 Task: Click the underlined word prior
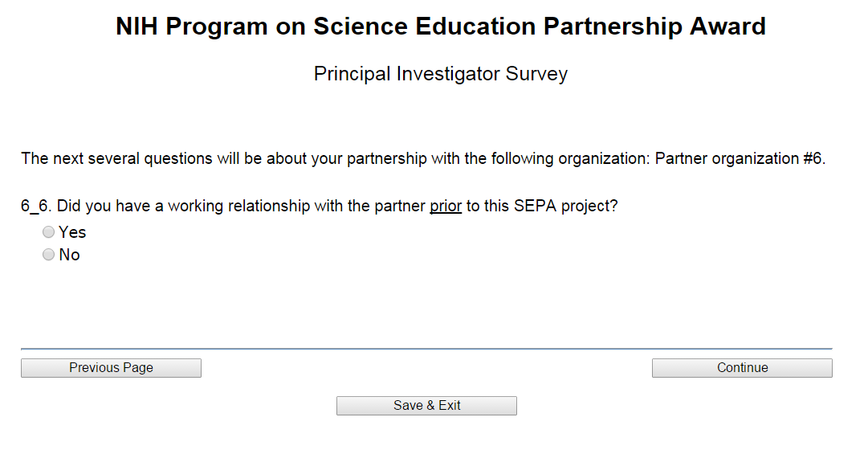point(446,206)
